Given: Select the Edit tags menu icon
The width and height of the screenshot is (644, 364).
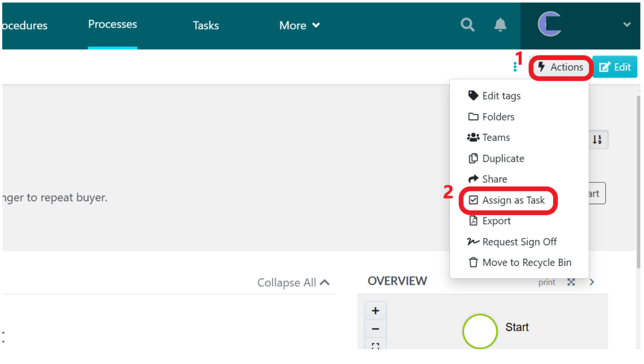Looking at the screenshot, I should pyautogui.click(x=473, y=95).
